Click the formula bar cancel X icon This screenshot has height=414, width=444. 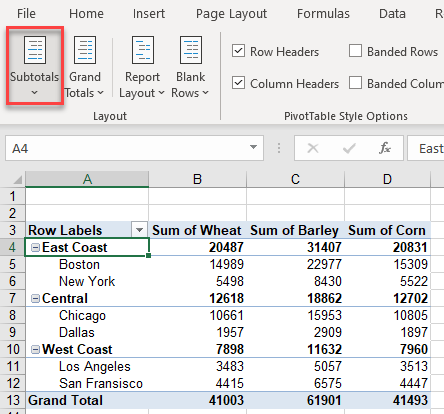coord(313,148)
